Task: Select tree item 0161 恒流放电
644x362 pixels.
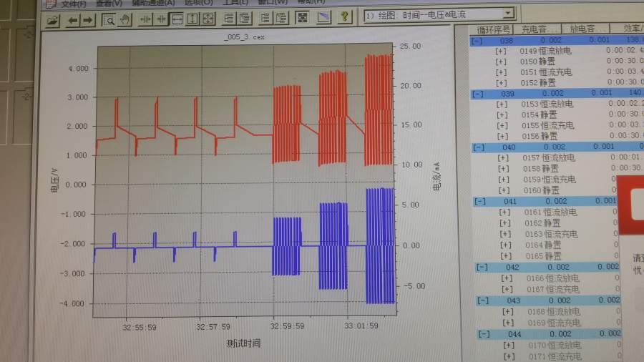Action: tap(550, 212)
